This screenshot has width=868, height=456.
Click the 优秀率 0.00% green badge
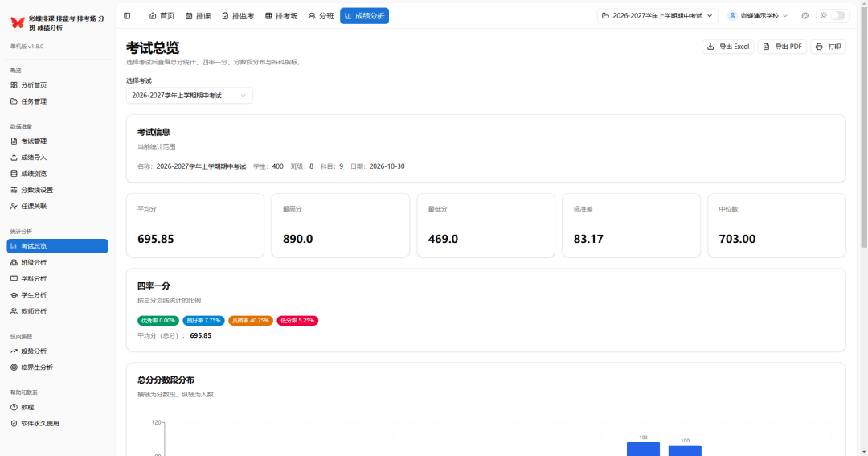tap(158, 321)
